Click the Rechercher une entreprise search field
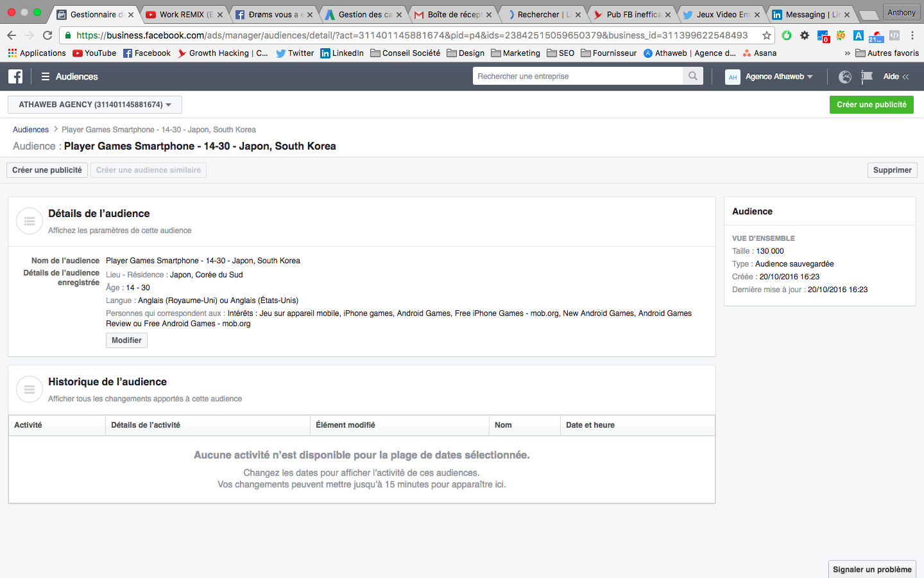Screen dimensions: 924x578 point(577,76)
